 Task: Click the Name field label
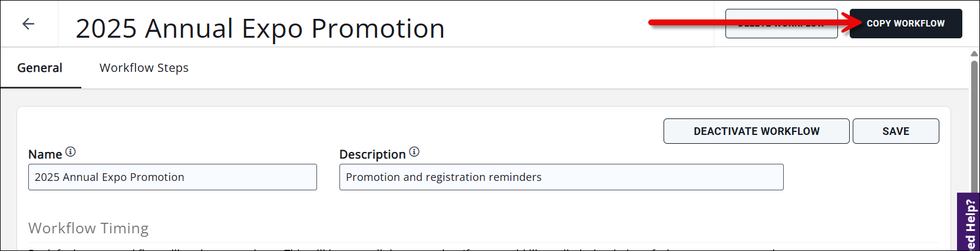click(45, 154)
